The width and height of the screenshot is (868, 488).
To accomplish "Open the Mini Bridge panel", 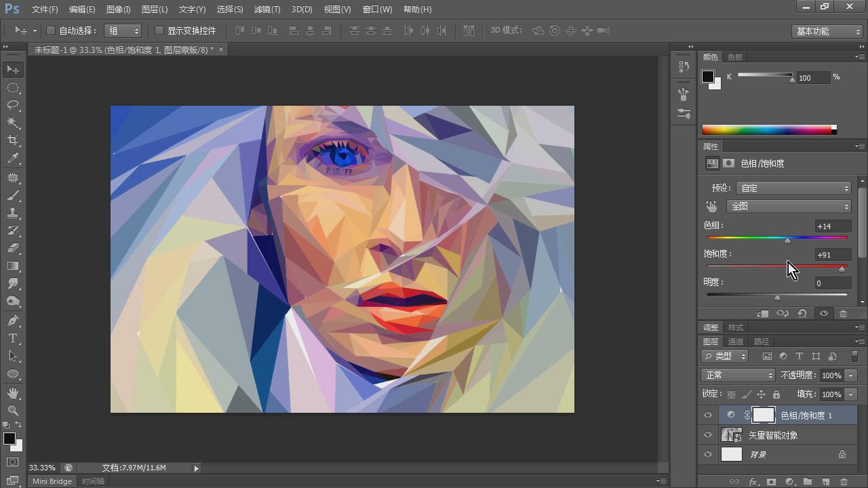I will (52, 481).
